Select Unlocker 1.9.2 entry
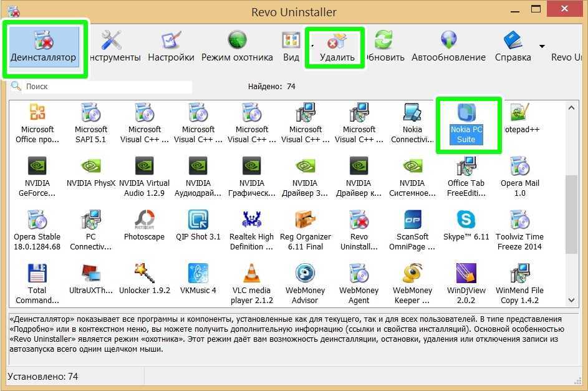The width and height of the screenshot is (588, 391). click(144, 279)
